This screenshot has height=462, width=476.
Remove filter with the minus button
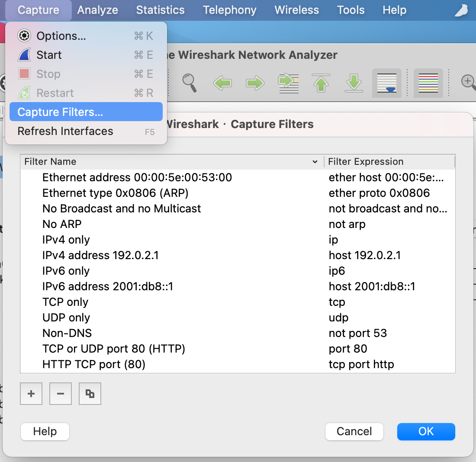61,394
